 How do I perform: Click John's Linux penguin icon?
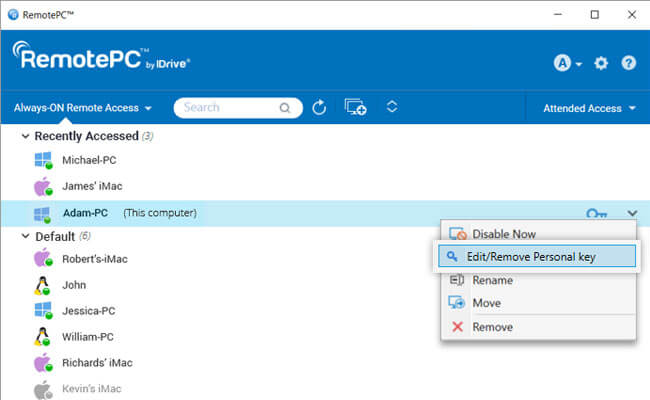(x=42, y=286)
